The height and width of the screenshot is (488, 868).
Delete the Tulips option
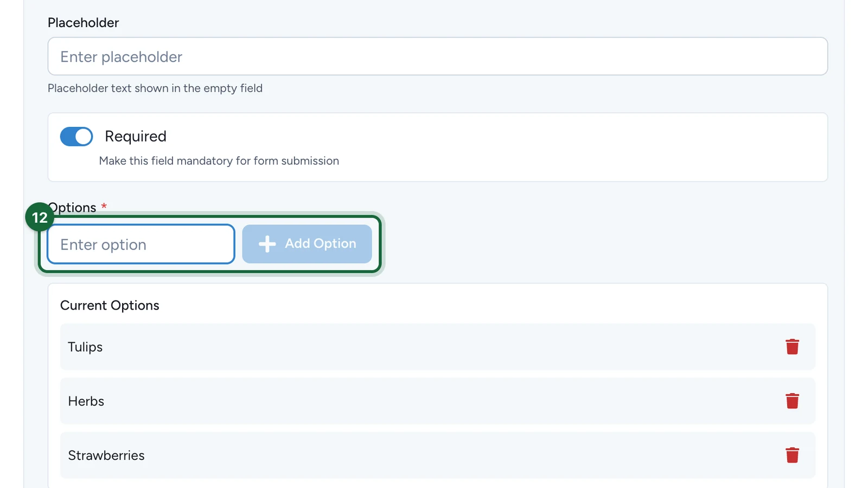792,346
